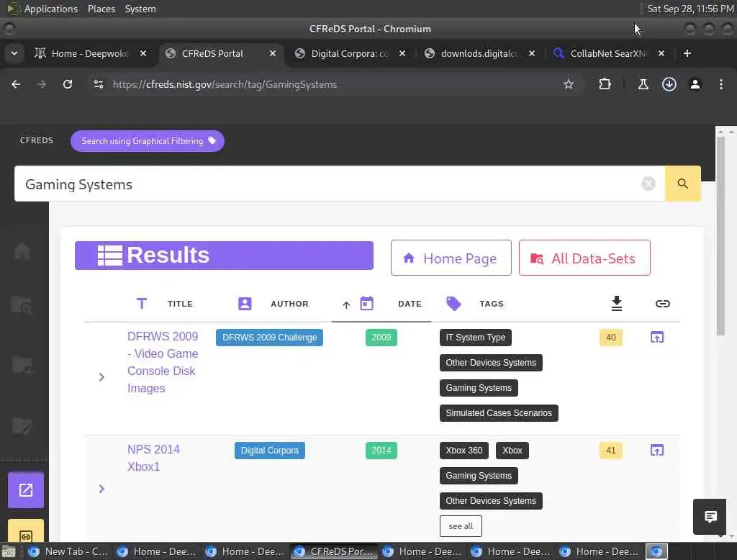Open browser downloads icon
The image size is (737, 560).
(669, 84)
